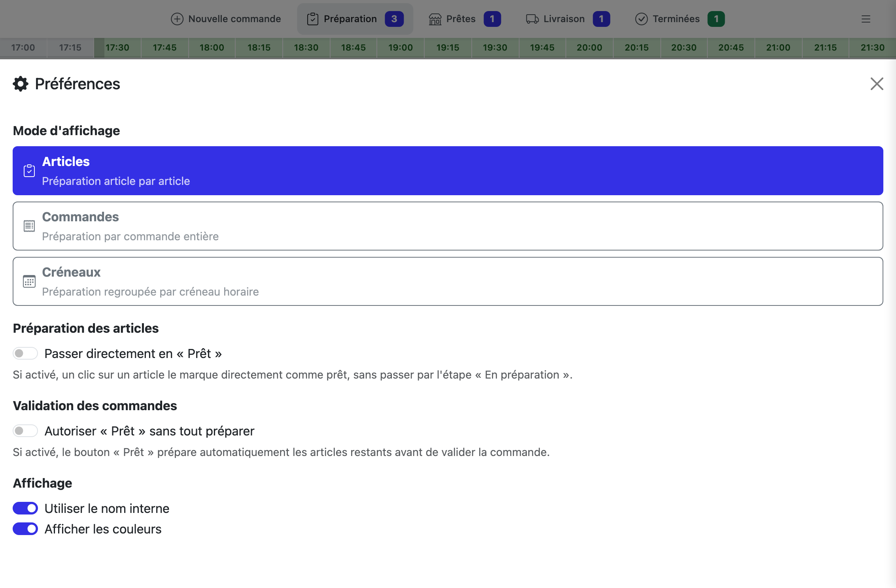Click the Commandes receipt icon
This screenshot has width=896, height=588.
[x=29, y=226]
